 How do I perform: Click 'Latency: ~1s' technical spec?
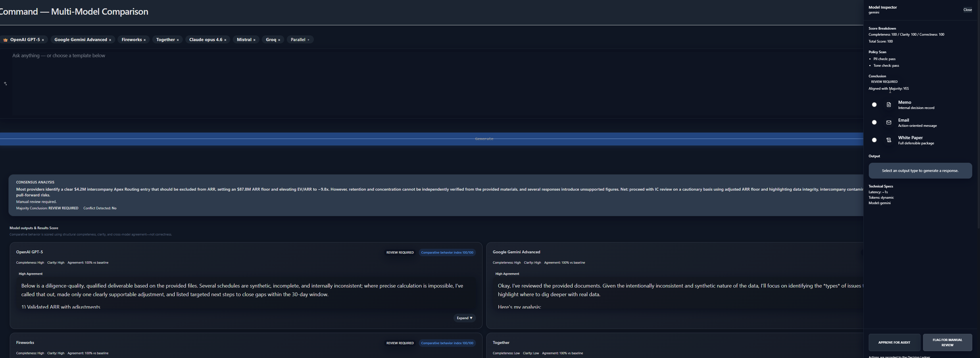click(x=878, y=192)
